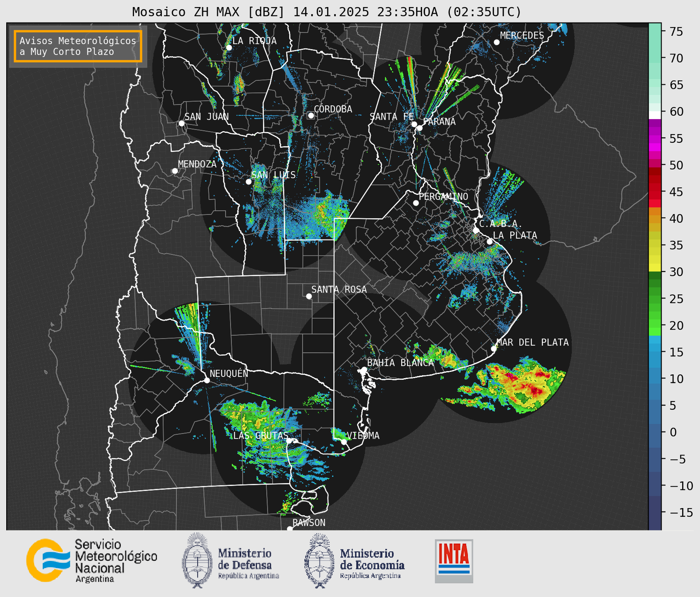Image resolution: width=700 pixels, height=597 pixels.
Task: Select the Viedma city marker
Action: tap(344, 442)
